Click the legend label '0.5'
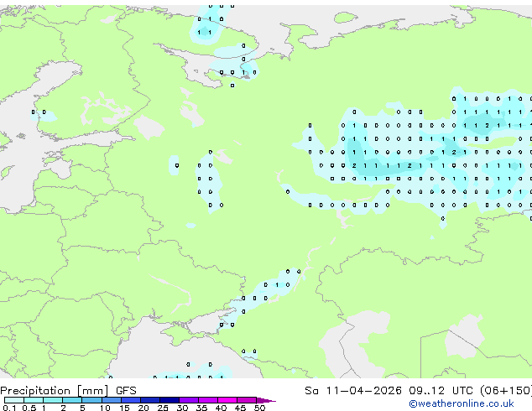This screenshot has width=532, height=411. click(29, 408)
